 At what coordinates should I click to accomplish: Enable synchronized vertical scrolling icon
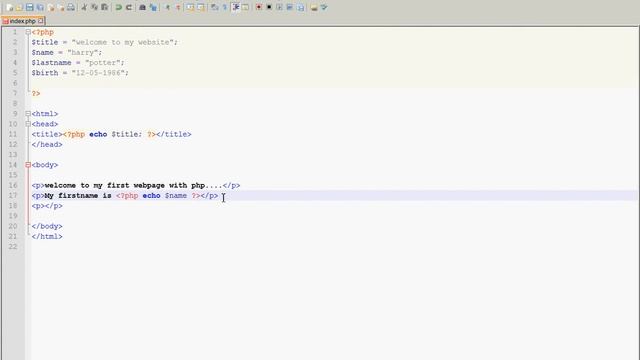click(x=190, y=7)
